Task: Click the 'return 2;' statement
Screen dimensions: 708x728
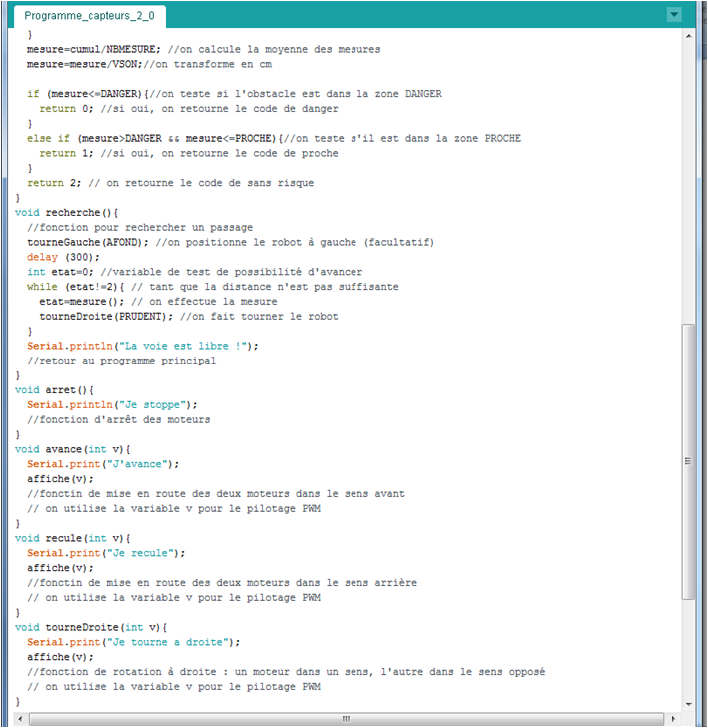Action: 54,183
